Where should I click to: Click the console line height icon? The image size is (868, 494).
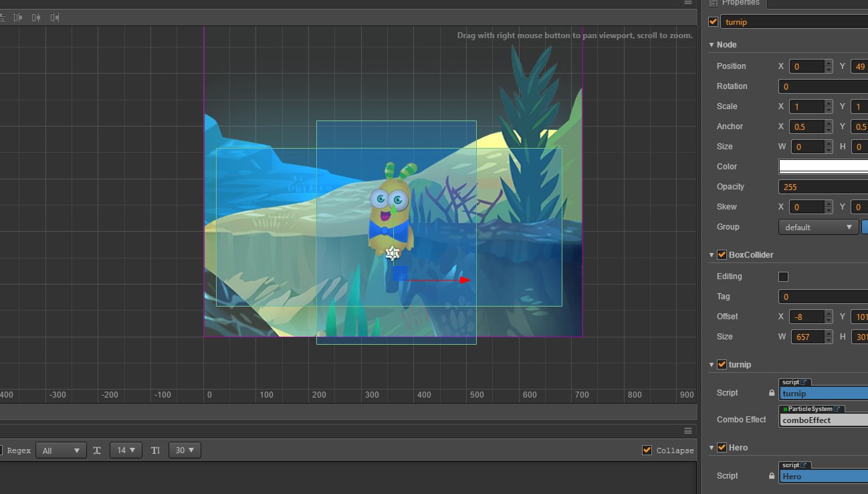click(156, 450)
